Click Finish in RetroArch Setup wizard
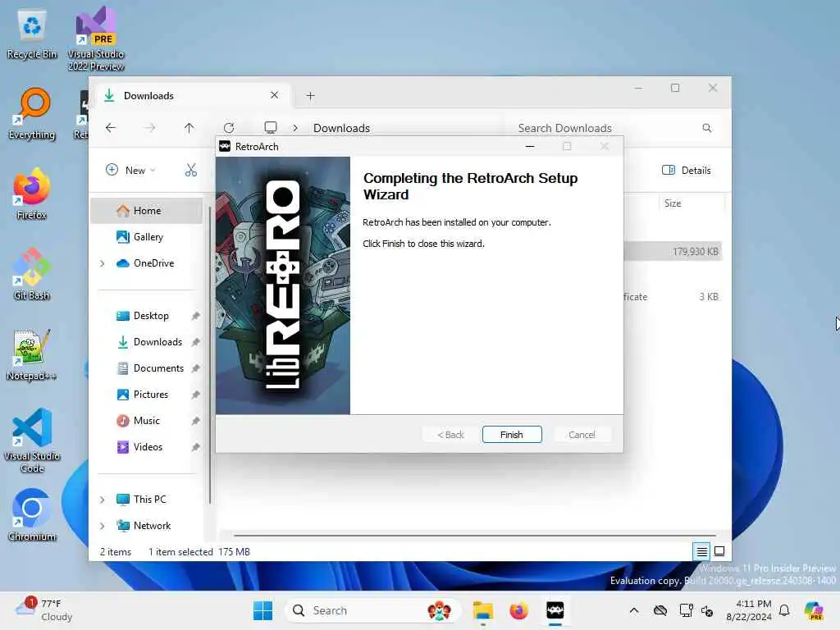This screenshot has height=630, width=840. point(512,435)
